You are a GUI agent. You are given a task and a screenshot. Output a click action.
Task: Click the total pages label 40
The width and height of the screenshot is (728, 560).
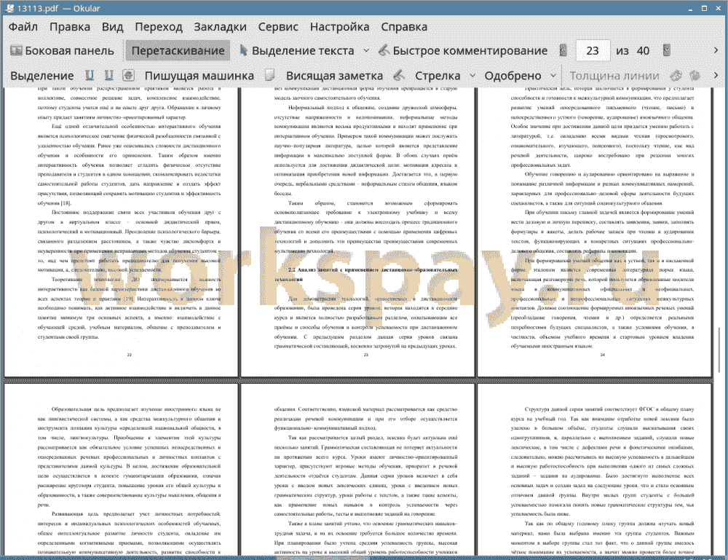643,51
